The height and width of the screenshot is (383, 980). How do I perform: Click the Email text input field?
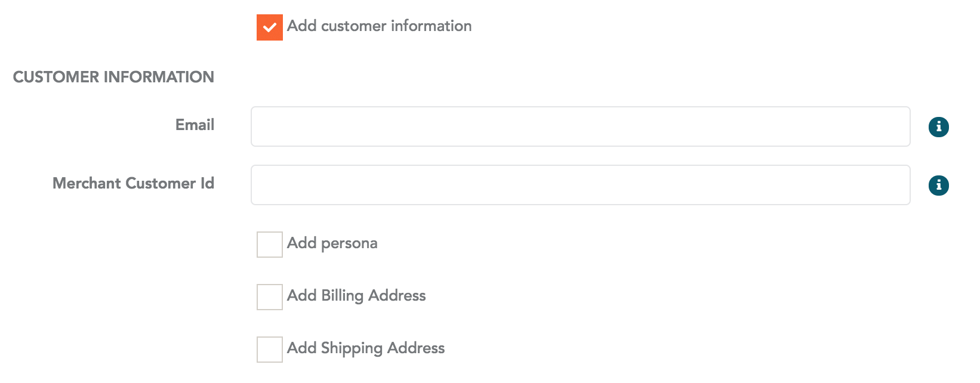pos(580,126)
